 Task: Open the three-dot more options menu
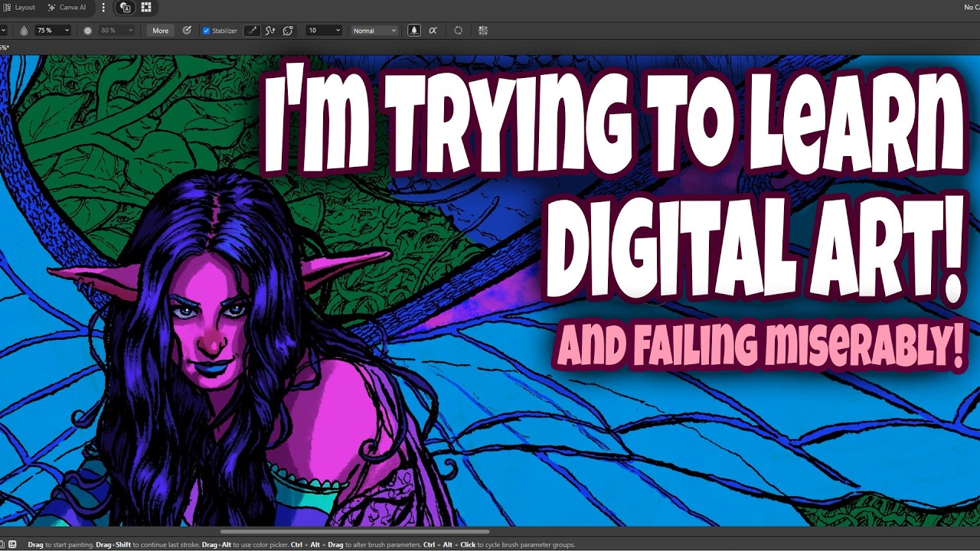pyautogui.click(x=104, y=8)
